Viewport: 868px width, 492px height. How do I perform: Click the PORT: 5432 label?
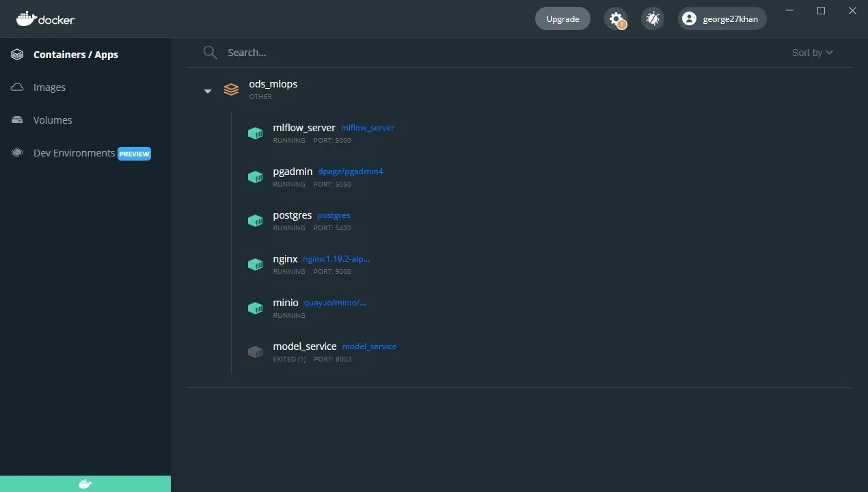click(x=332, y=228)
